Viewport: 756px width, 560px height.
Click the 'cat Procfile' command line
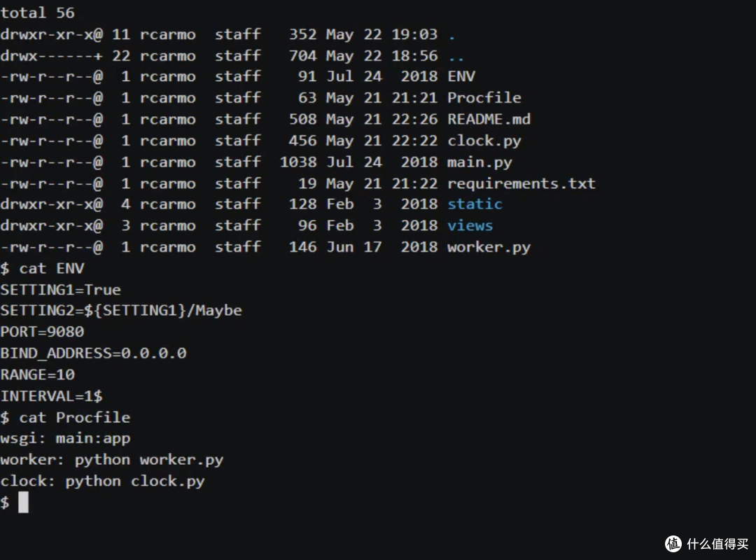[x=65, y=417]
